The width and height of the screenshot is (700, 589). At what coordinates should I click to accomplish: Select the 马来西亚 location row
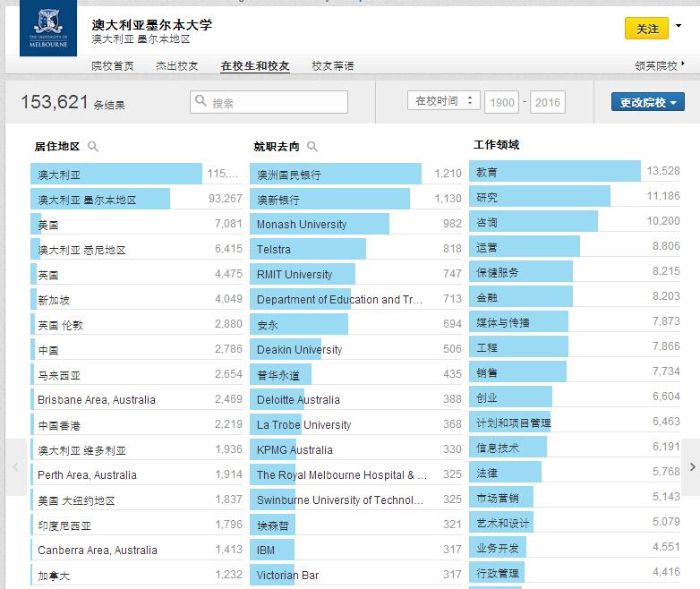[137, 374]
